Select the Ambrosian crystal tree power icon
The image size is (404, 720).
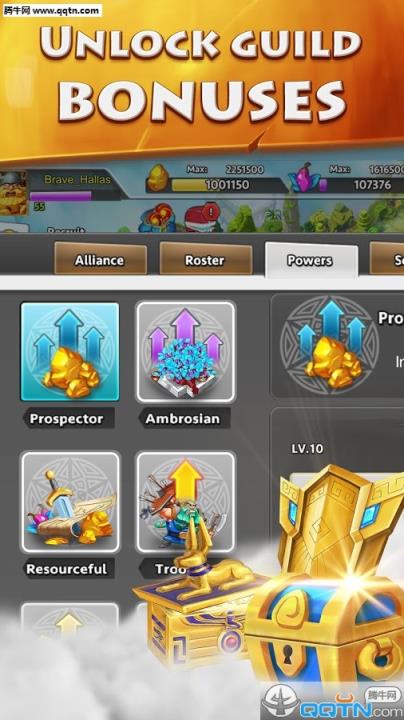[x=185, y=351]
